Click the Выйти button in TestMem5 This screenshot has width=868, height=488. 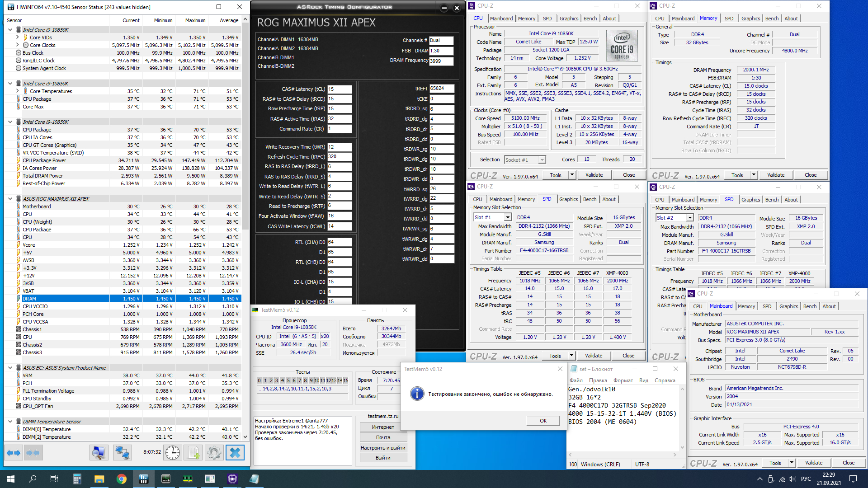(x=383, y=458)
